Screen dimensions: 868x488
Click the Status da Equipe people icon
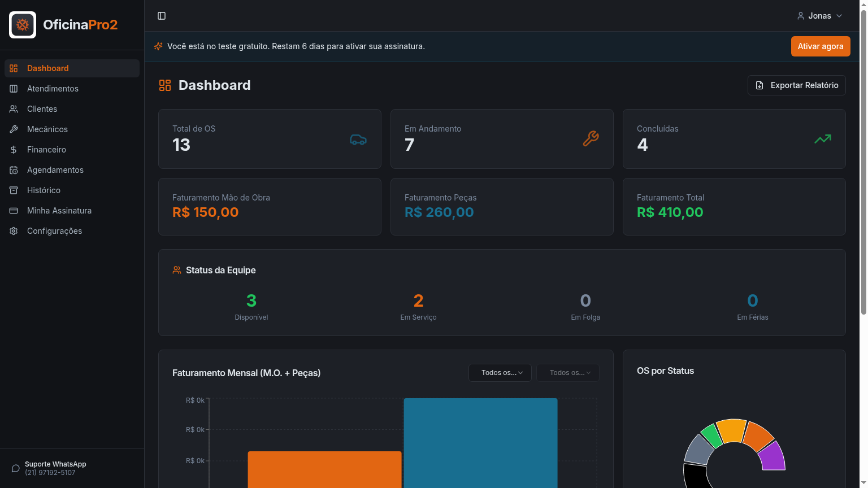[177, 270]
